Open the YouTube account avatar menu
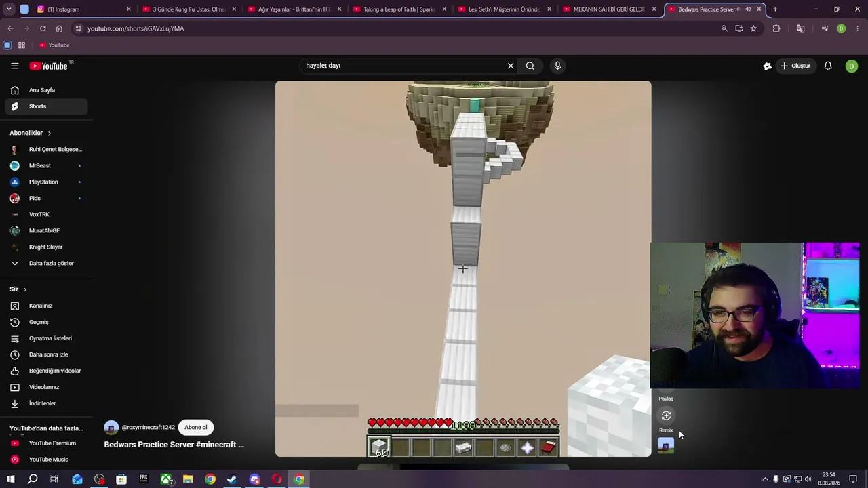The image size is (868, 488). click(852, 66)
